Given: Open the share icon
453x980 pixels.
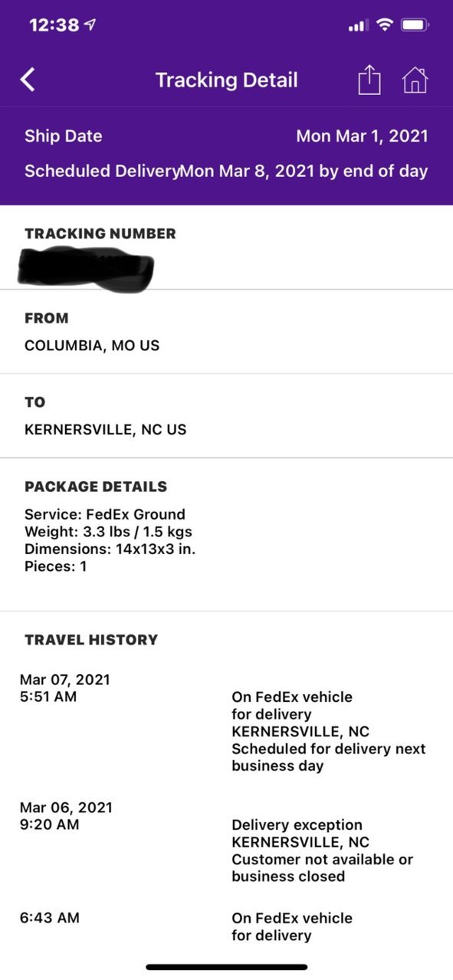Looking at the screenshot, I should [369, 80].
